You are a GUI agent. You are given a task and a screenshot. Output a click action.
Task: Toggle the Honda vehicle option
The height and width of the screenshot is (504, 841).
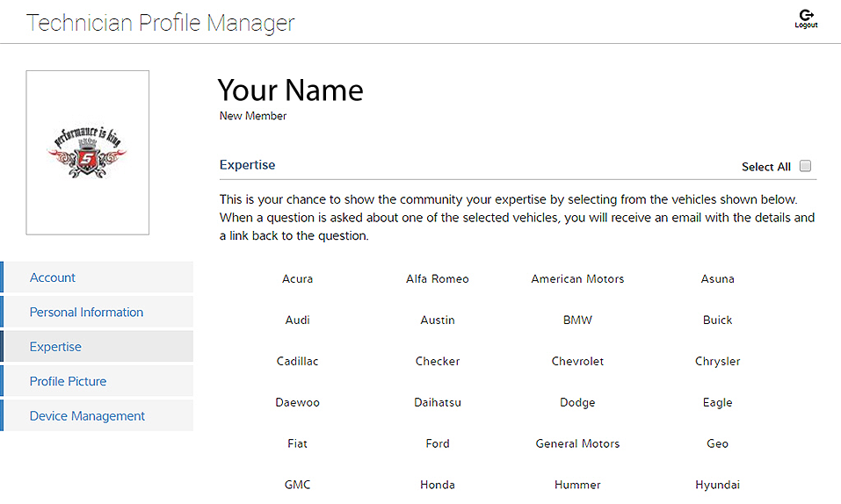438,486
